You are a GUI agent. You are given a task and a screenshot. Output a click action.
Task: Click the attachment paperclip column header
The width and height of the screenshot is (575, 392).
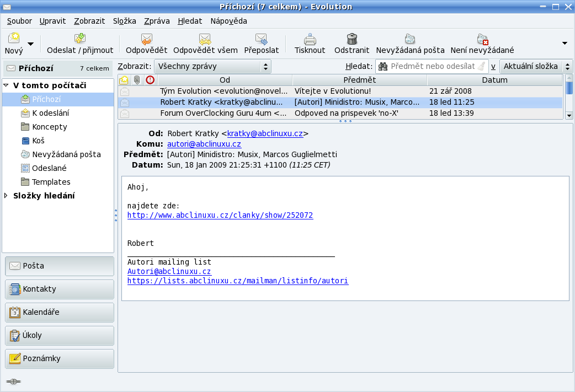click(x=137, y=80)
